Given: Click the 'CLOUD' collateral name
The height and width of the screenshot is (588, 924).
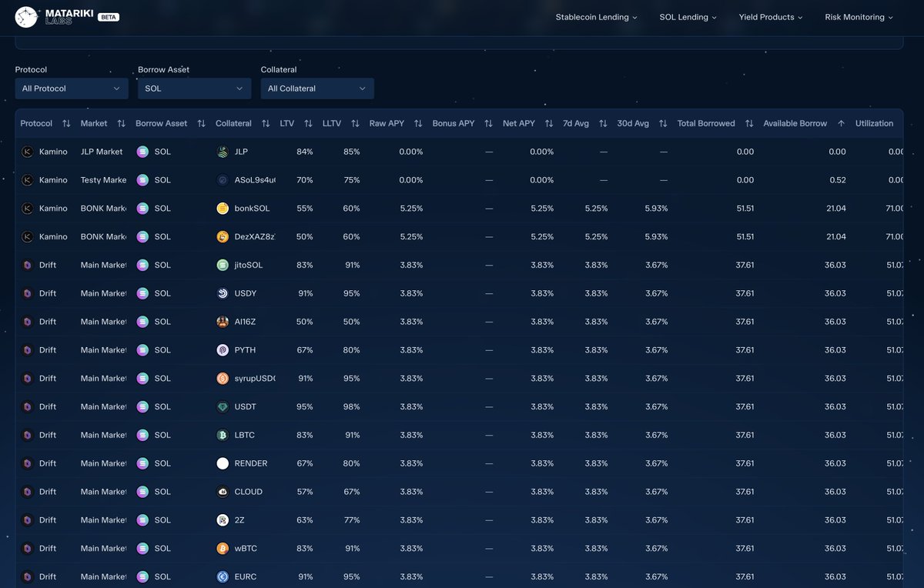Looking at the screenshot, I should pos(249,492).
